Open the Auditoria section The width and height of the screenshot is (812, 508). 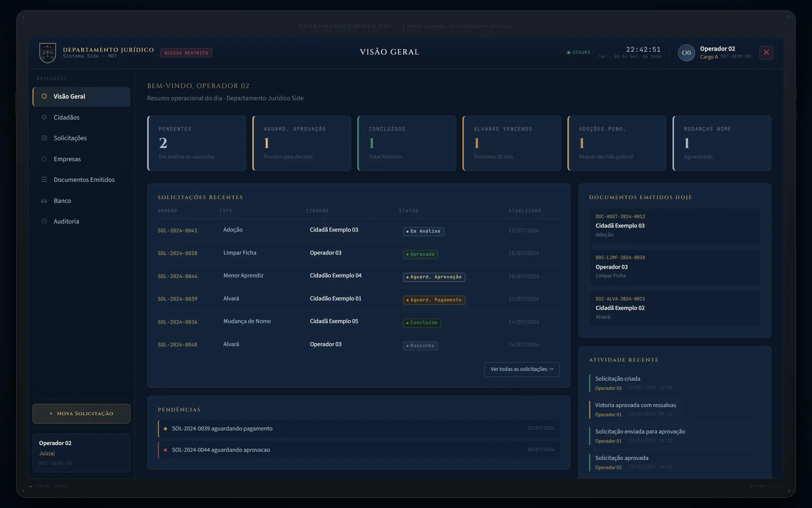point(82,221)
